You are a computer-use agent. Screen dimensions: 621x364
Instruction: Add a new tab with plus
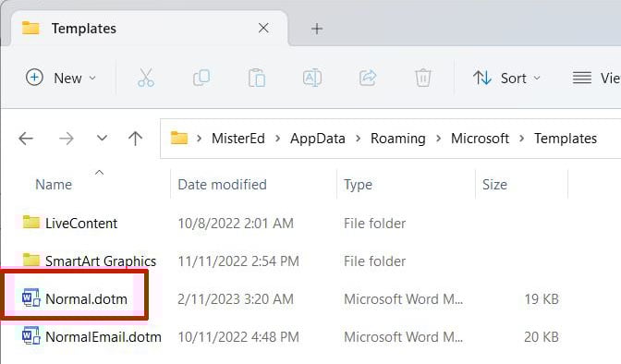click(317, 29)
